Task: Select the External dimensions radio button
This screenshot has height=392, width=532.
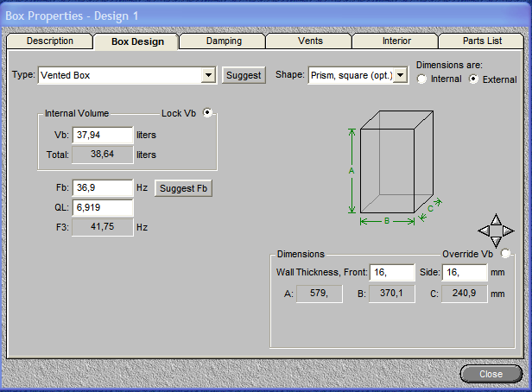Action: click(473, 79)
